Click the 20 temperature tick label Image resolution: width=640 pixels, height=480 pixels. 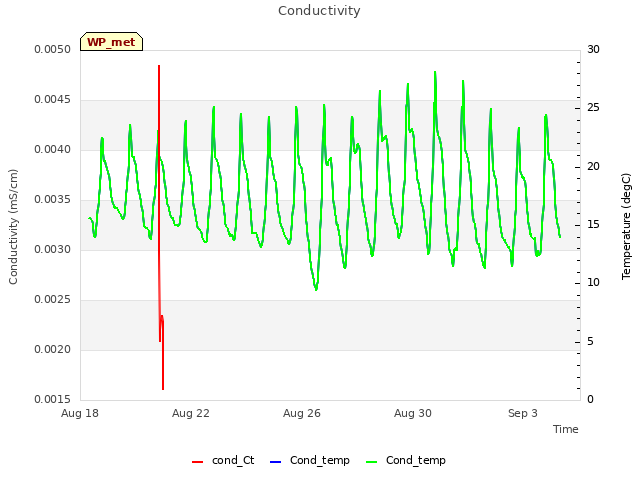593,167
